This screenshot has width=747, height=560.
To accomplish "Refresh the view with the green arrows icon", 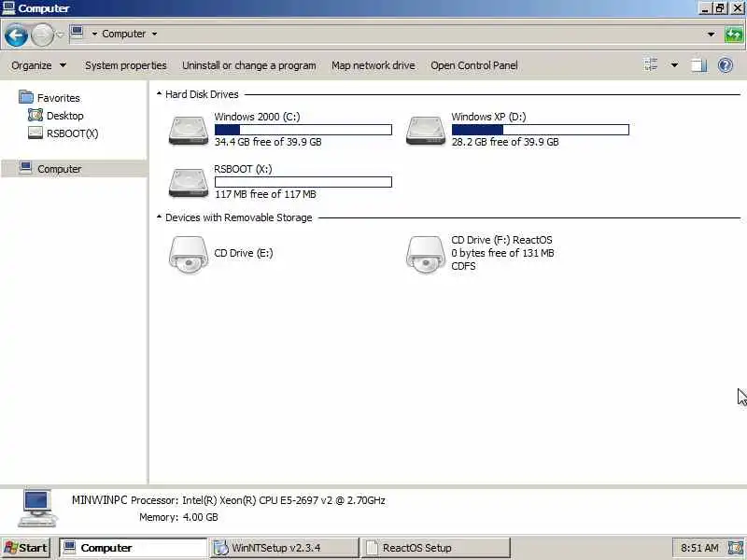I will (x=734, y=35).
